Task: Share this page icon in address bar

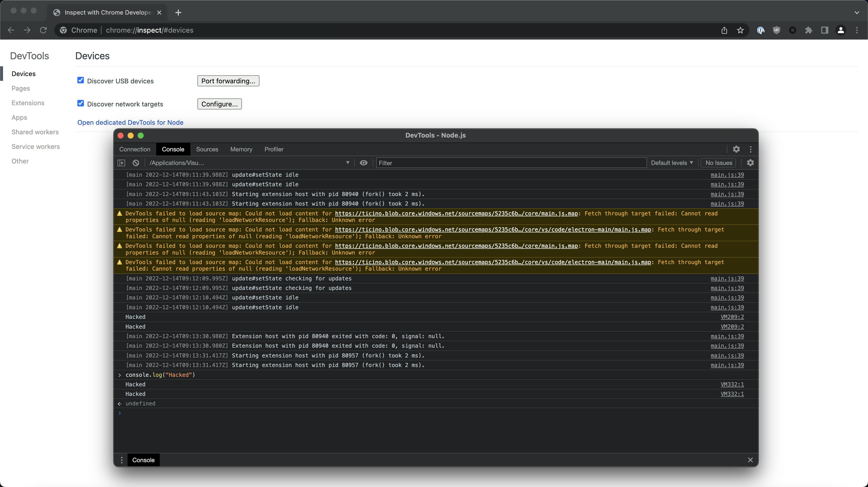Action: click(724, 30)
